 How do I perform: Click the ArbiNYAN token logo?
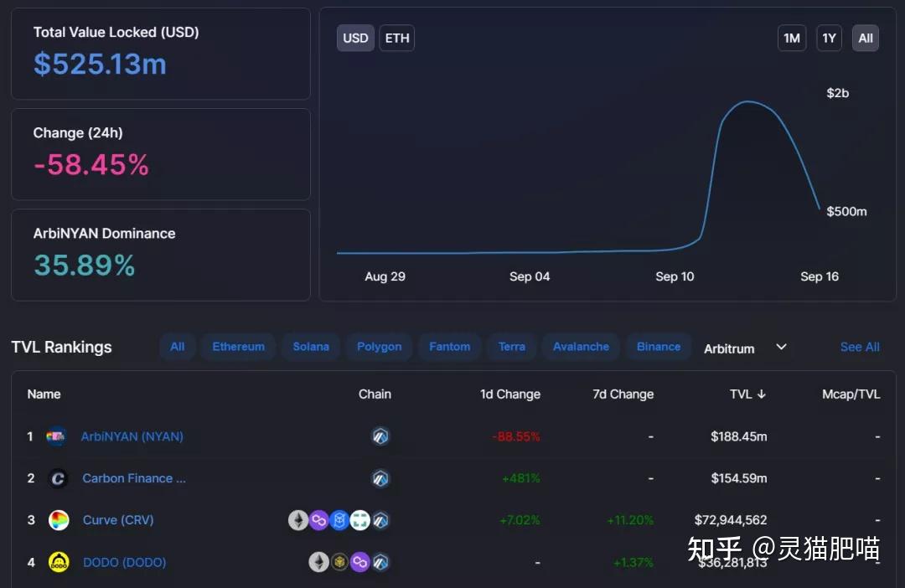tap(56, 437)
